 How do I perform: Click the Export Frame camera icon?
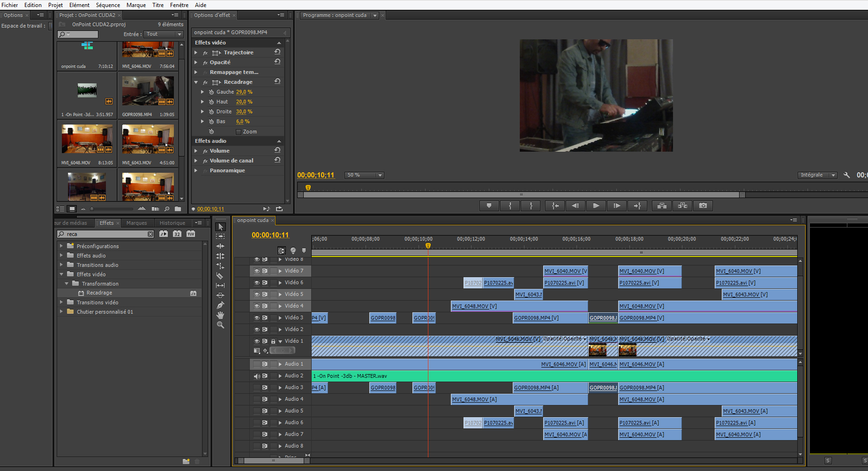(703, 206)
